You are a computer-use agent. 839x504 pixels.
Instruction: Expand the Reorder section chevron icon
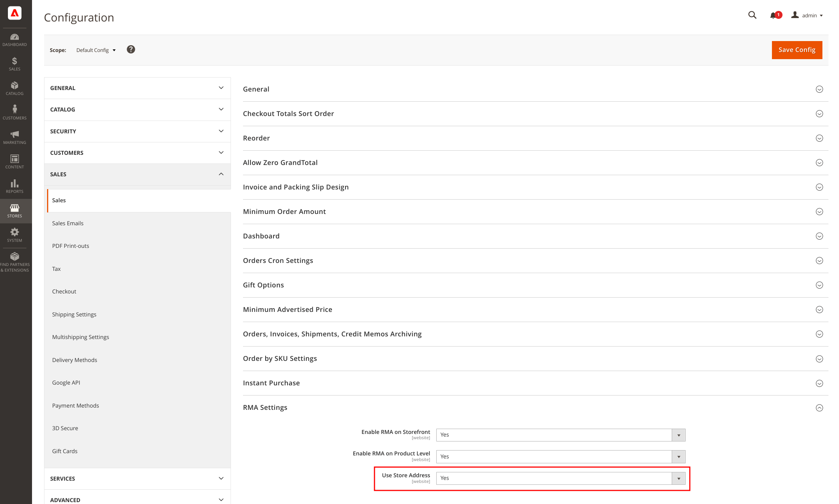819,138
